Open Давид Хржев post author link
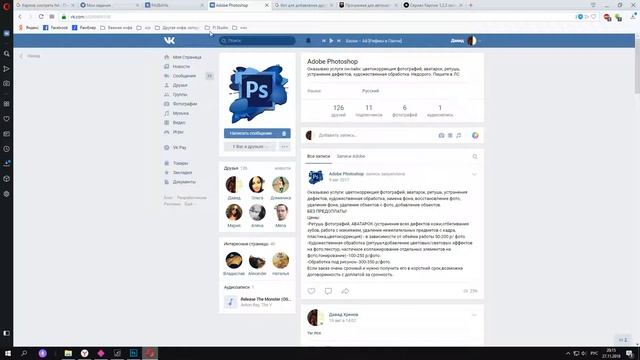 [344, 315]
